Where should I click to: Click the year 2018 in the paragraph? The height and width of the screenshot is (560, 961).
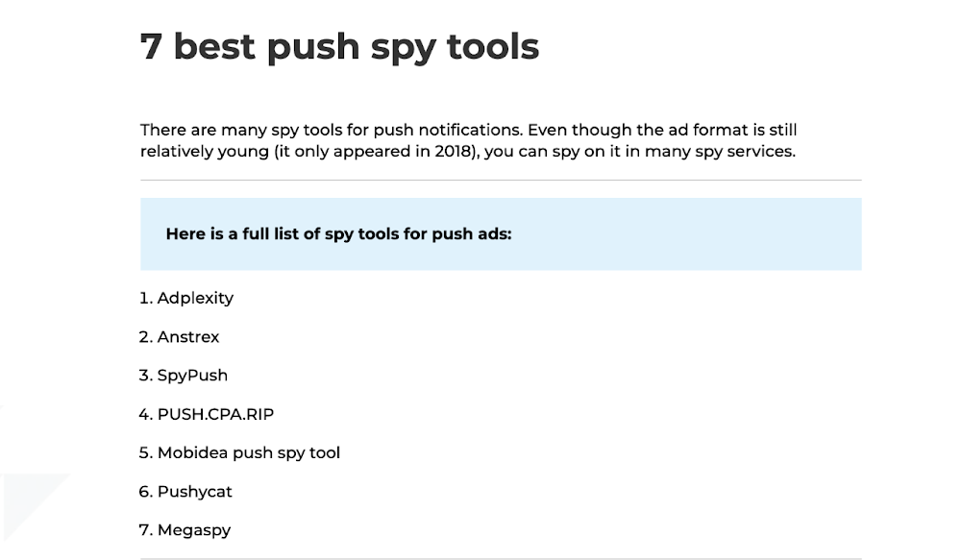453,152
